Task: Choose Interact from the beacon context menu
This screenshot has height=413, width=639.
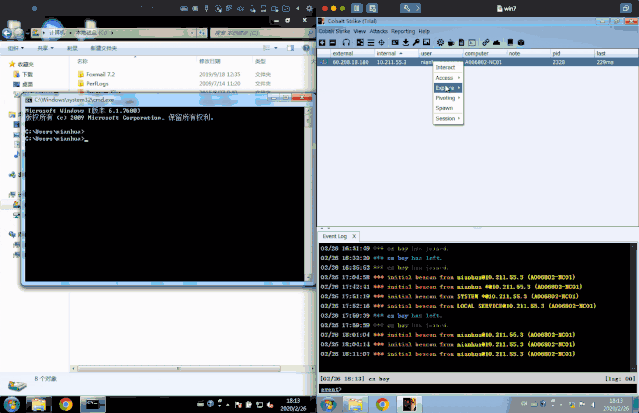Action: (445, 67)
